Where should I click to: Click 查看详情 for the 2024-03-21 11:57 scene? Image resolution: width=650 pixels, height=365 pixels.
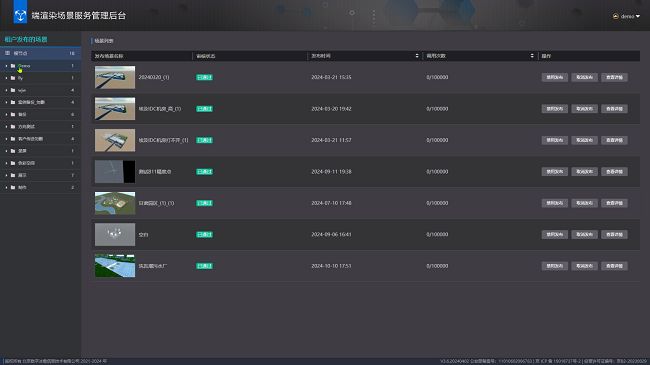(614, 140)
